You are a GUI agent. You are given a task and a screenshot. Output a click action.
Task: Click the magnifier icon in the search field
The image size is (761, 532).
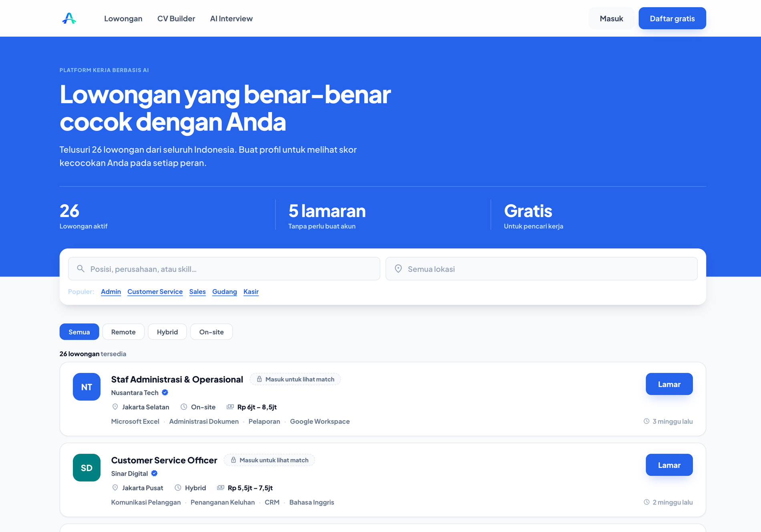(81, 268)
